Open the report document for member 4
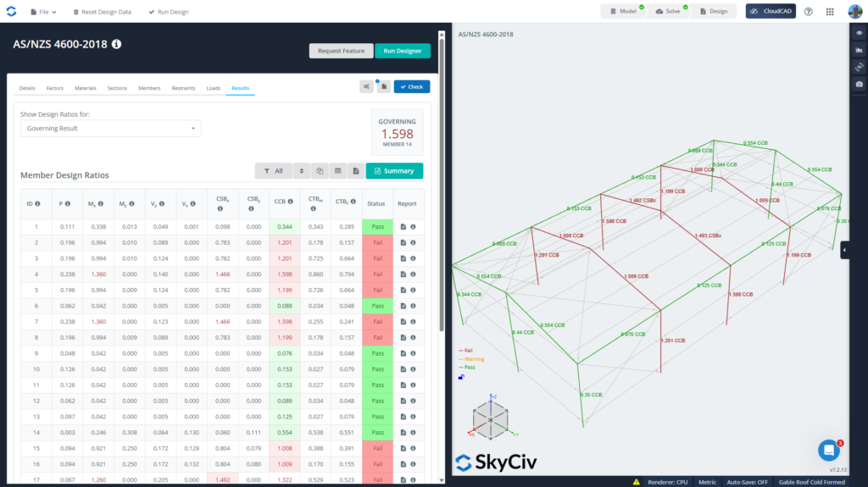 (x=403, y=274)
